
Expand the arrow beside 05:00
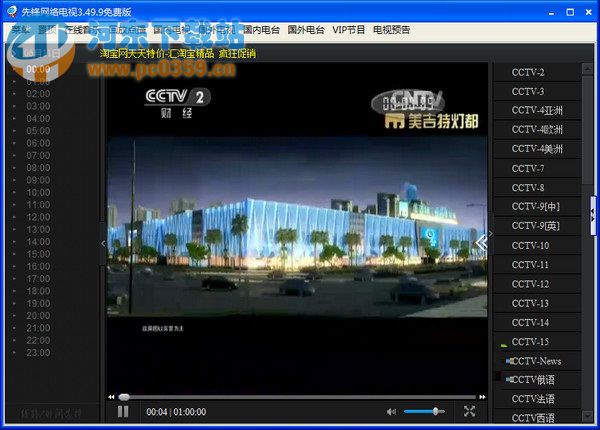[x=15, y=131]
